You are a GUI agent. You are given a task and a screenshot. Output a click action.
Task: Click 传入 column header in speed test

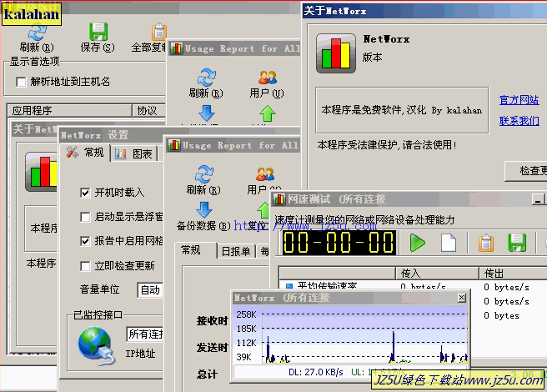click(437, 273)
